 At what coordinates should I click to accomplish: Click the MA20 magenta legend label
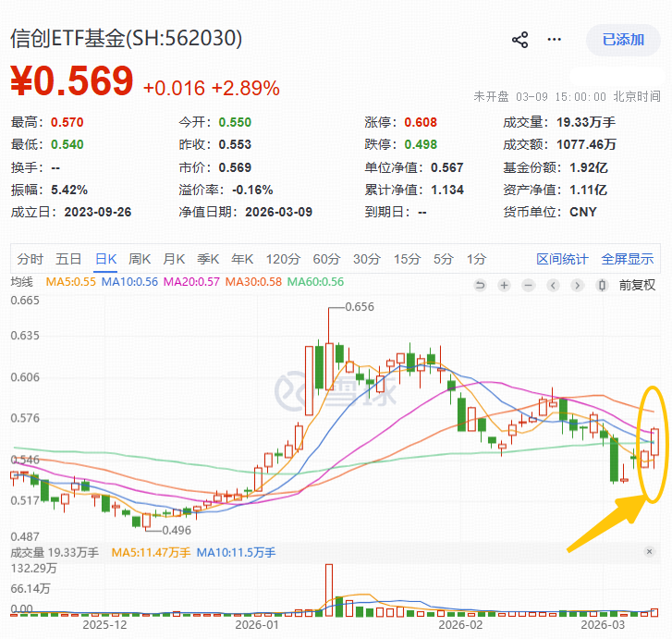190,282
